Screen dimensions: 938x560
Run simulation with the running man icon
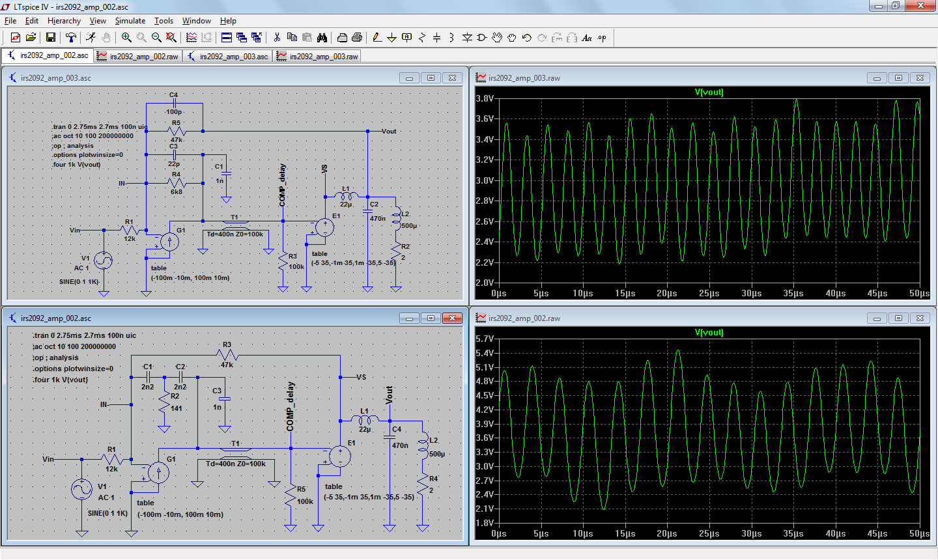tap(91, 38)
